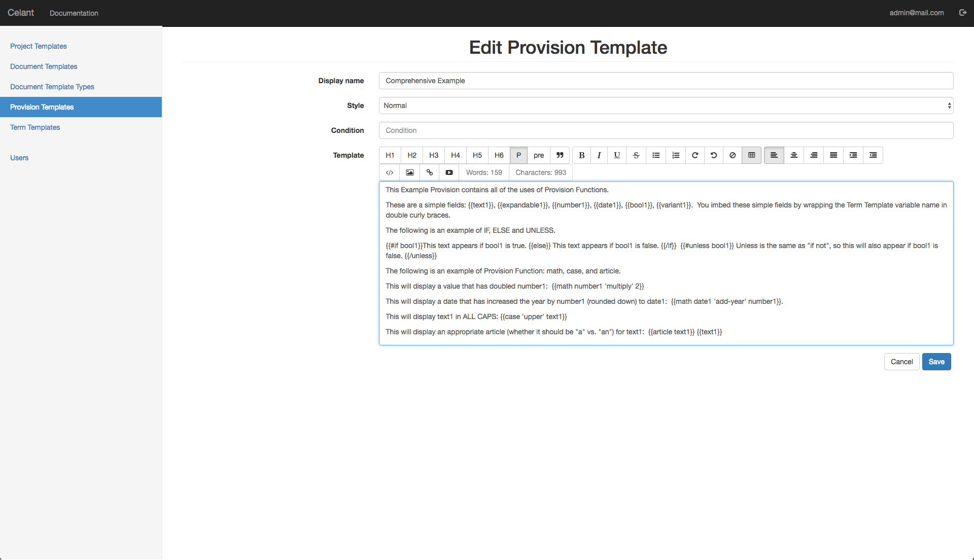974x560 pixels.
Task: Insert an image into the template
Action: (x=409, y=172)
